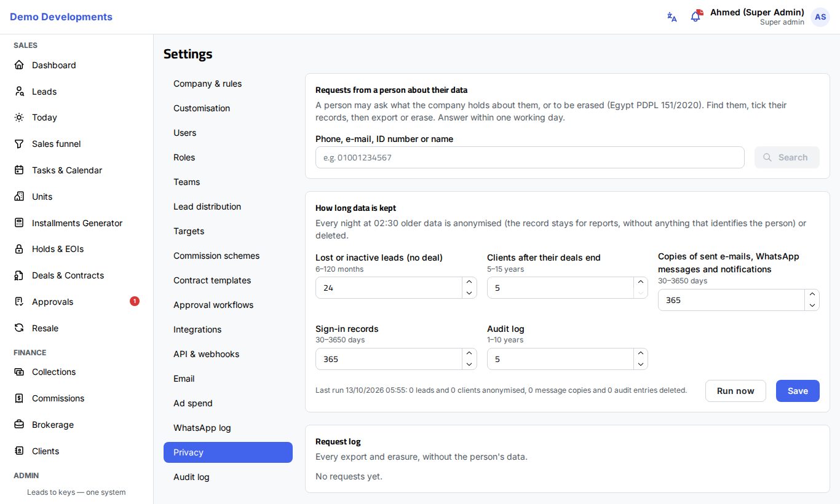Open the Holds & EOIs lock icon
The height and width of the screenshot is (504, 840).
click(19, 249)
